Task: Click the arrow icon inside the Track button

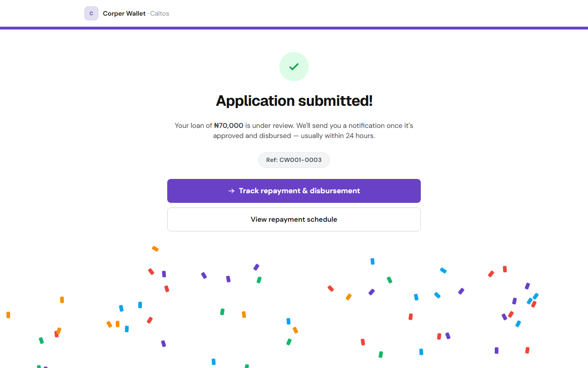Action: (232, 191)
